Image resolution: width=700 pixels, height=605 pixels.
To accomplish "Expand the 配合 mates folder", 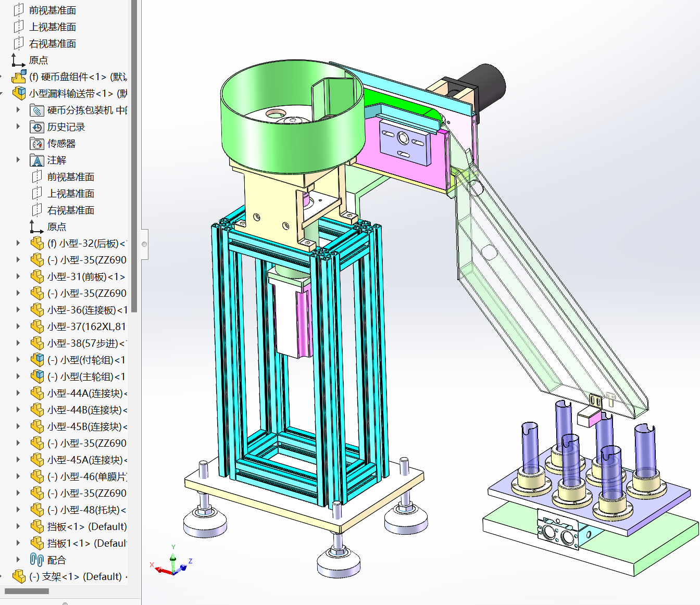I will point(18,560).
